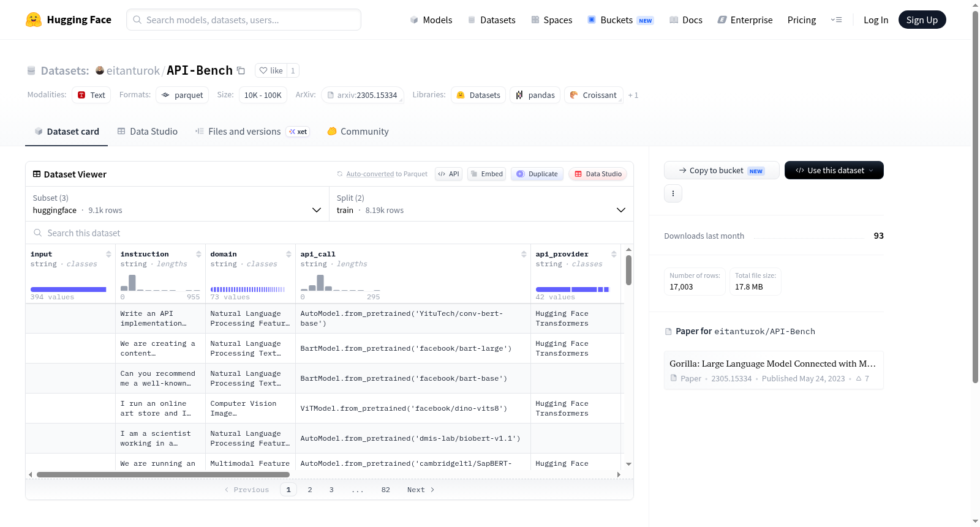The height and width of the screenshot is (527, 980).
Task: Sort the instruction column
Action: click(198, 254)
